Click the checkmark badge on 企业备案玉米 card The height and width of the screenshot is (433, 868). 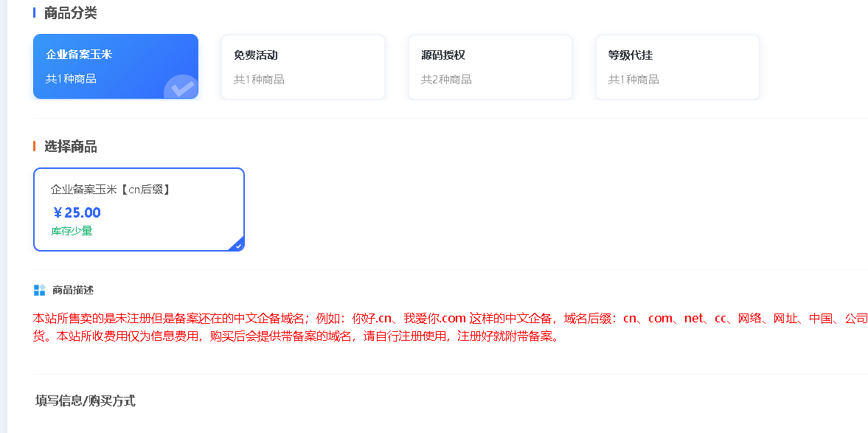(x=181, y=87)
